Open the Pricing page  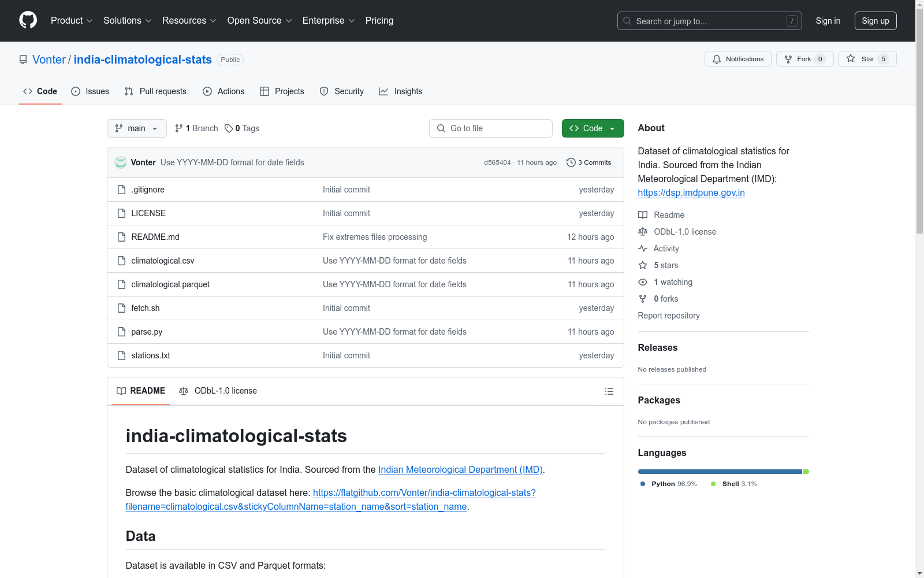pyautogui.click(x=379, y=20)
